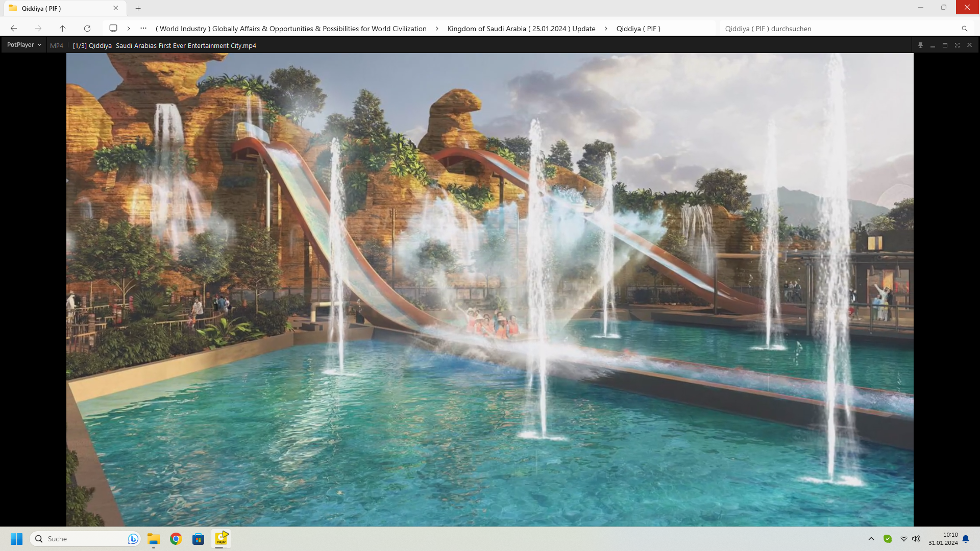Click the This PC monitor icon in the address bar
The image size is (980, 551).
(113, 29)
